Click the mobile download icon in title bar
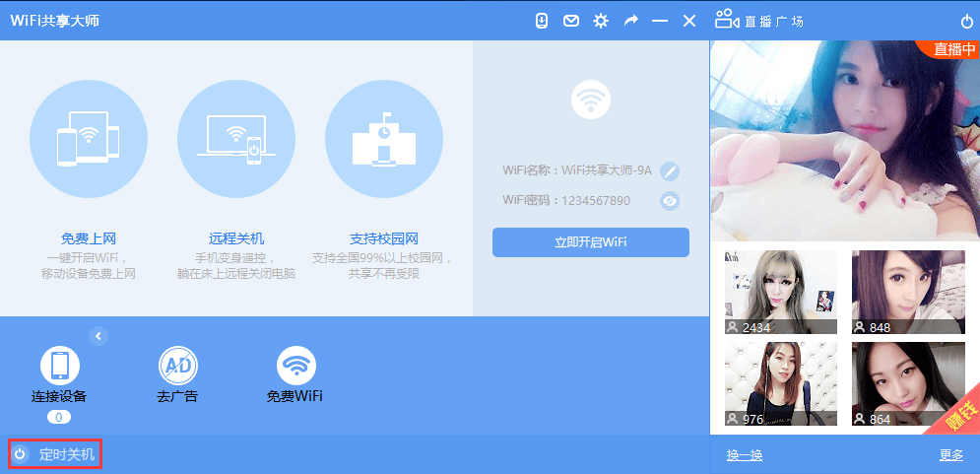The height and width of the screenshot is (474, 980). pyautogui.click(x=542, y=21)
